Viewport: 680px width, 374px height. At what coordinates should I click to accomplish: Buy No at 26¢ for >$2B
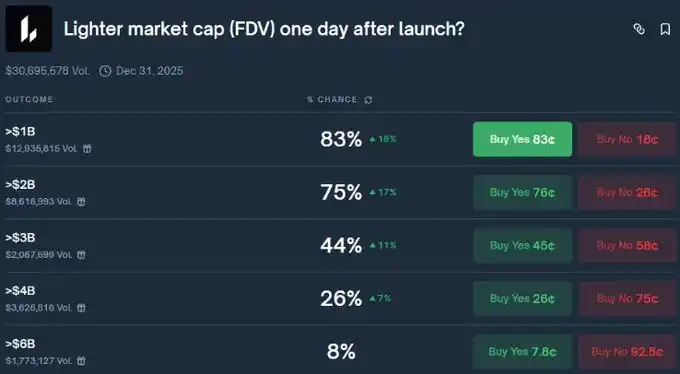click(x=627, y=192)
